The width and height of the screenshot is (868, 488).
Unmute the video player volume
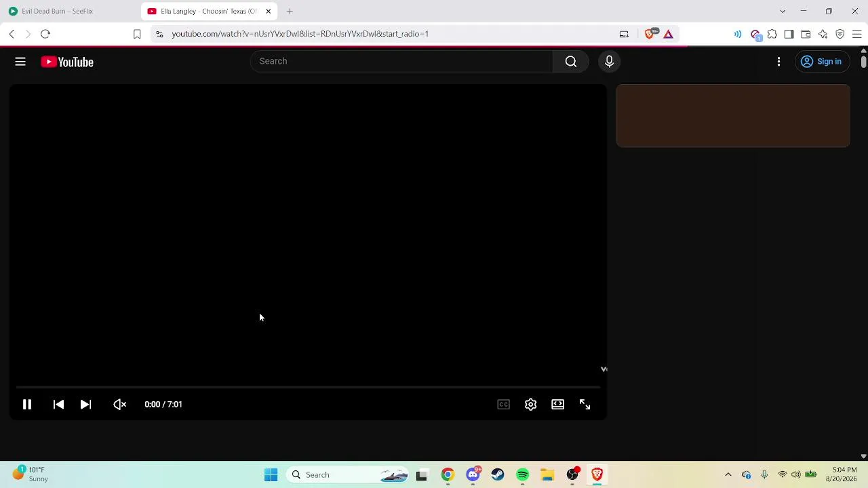pyautogui.click(x=119, y=405)
